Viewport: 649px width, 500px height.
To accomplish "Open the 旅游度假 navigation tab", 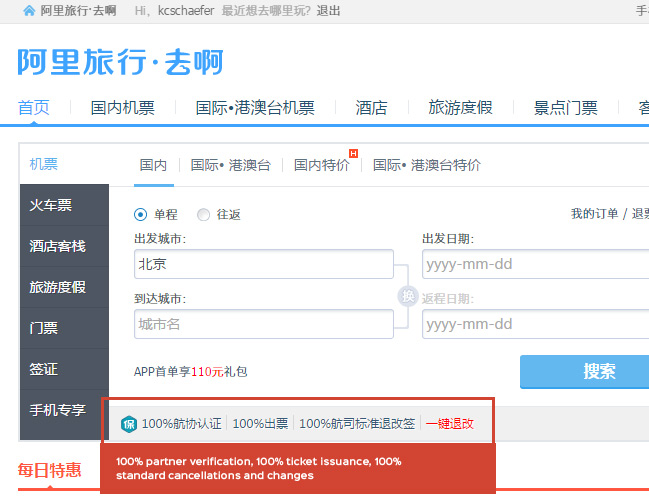I will 460,108.
